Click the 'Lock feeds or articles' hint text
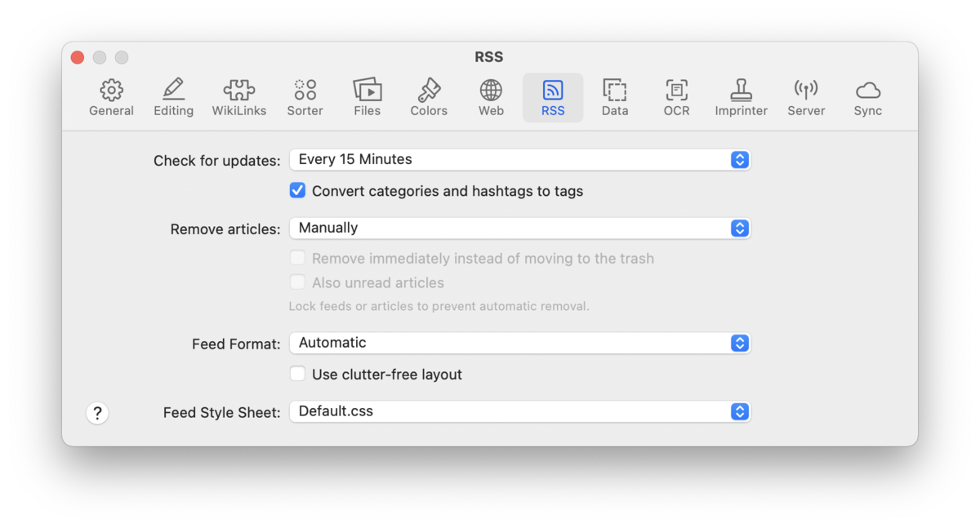980x528 pixels. (439, 307)
